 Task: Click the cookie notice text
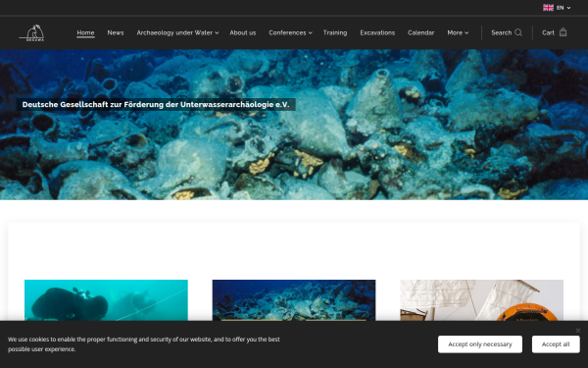144,344
